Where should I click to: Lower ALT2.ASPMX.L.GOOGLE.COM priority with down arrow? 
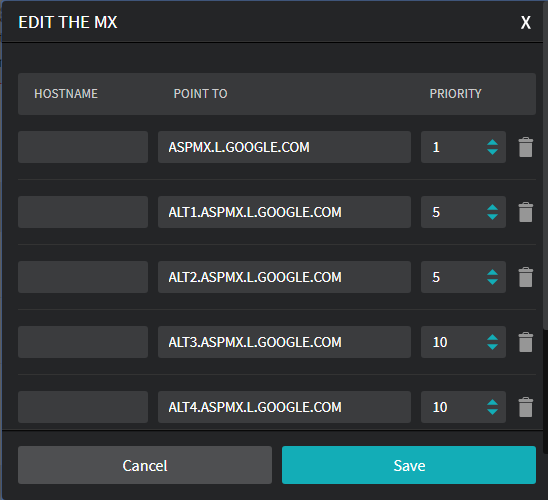pyautogui.click(x=492, y=282)
